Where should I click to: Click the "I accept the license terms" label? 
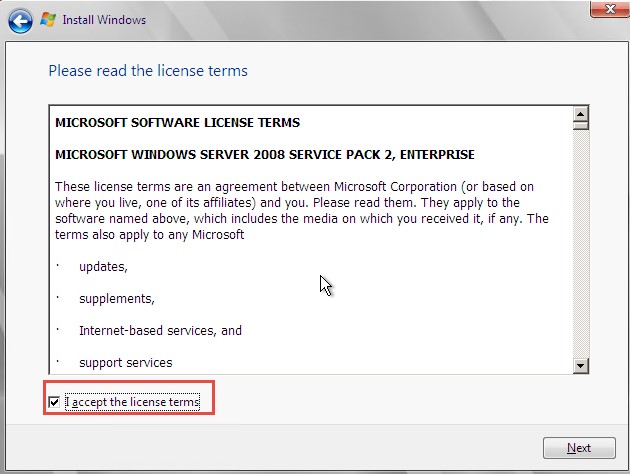click(133, 403)
